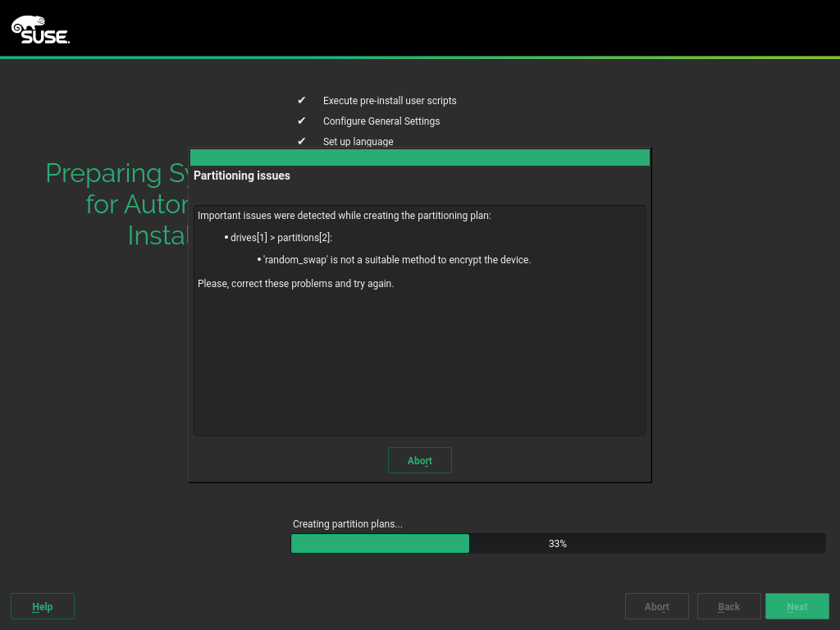Click the Back button
This screenshot has width=840, height=630.
(728, 606)
